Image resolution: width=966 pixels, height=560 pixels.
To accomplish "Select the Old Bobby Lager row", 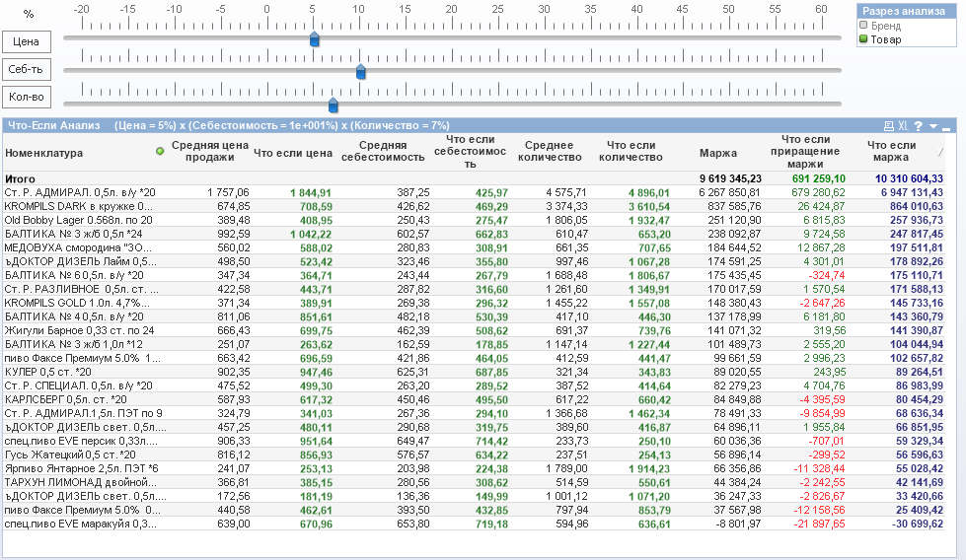I will (x=78, y=220).
